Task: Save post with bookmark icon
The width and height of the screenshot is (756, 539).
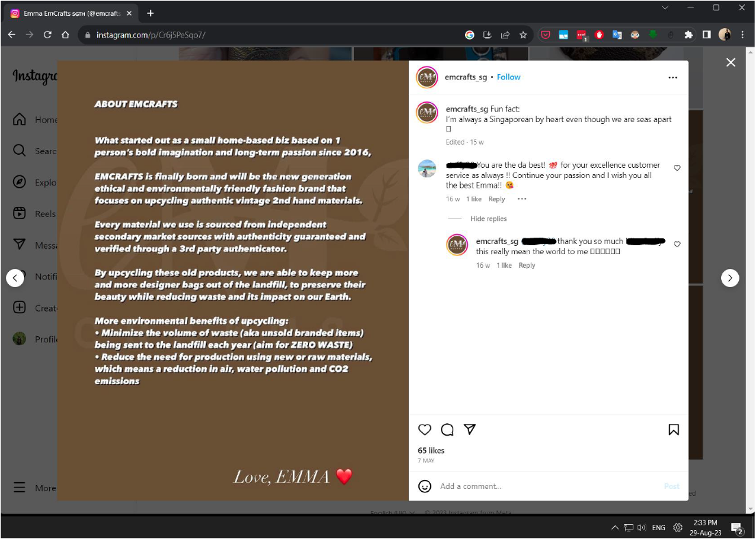Action: pyautogui.click(x=674, y=429)
